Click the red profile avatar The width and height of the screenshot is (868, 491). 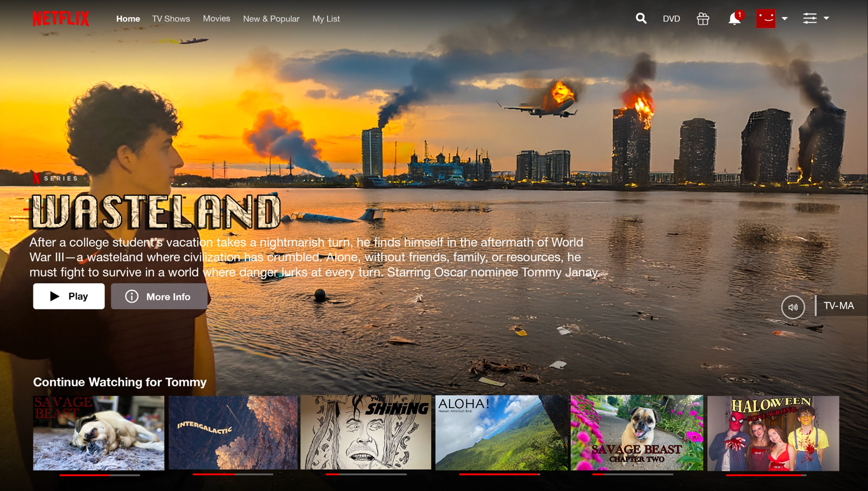click(x=766, y=19)
